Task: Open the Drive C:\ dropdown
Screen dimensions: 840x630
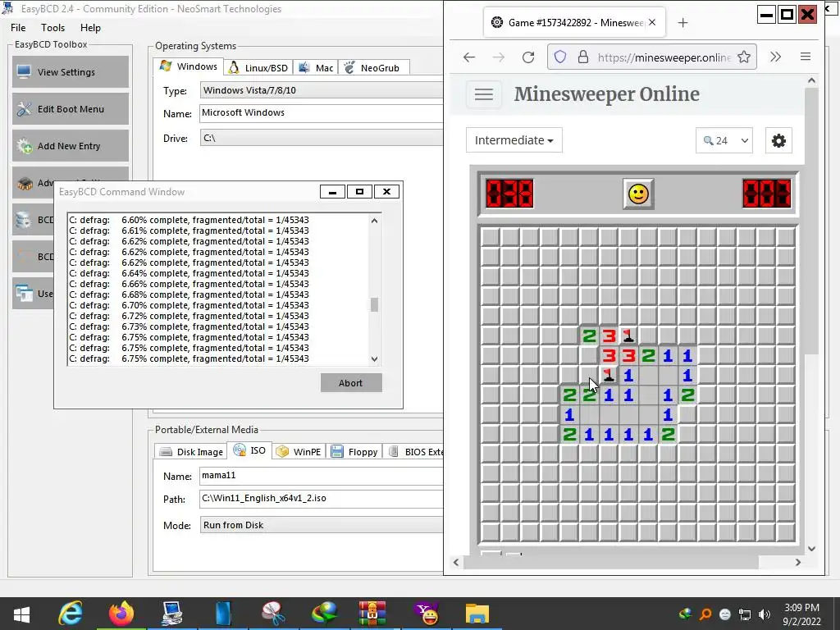Action: point(322,138)
